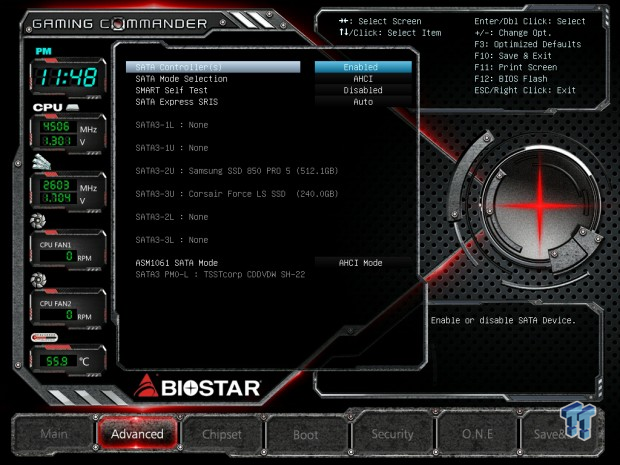Screen dimensions: 620x465
Task: Click the SATA3-1L : None entry
Action: (x=172, y=125)
